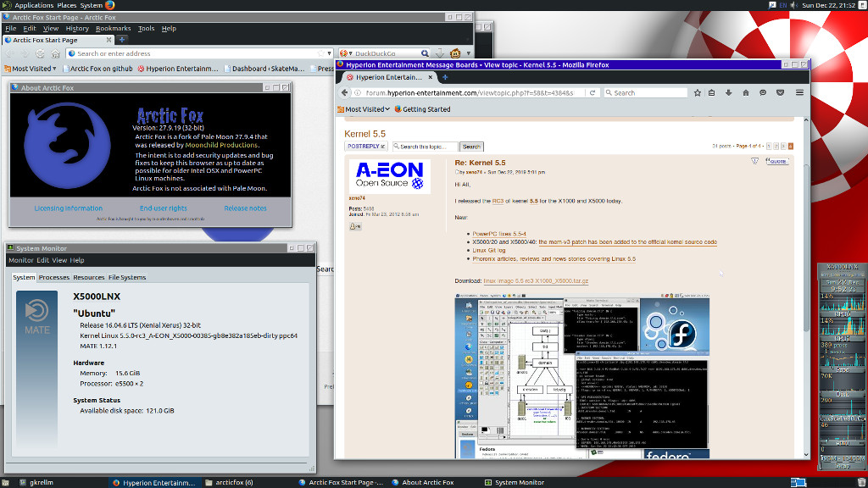Click Moonchild Productions link
The width and height of the screenshot is (868, 488).
221,145
